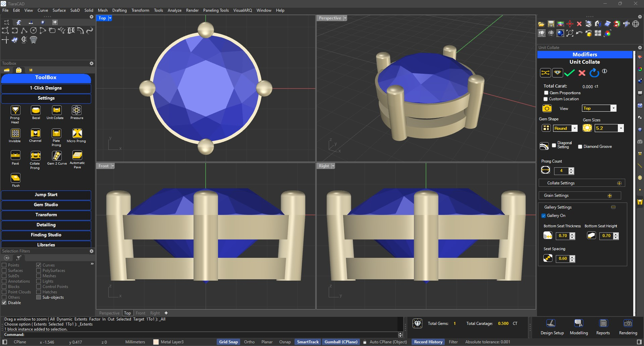Open the Bezel setting tool
This screenshot has height=346, width=644.
point(36,111)
